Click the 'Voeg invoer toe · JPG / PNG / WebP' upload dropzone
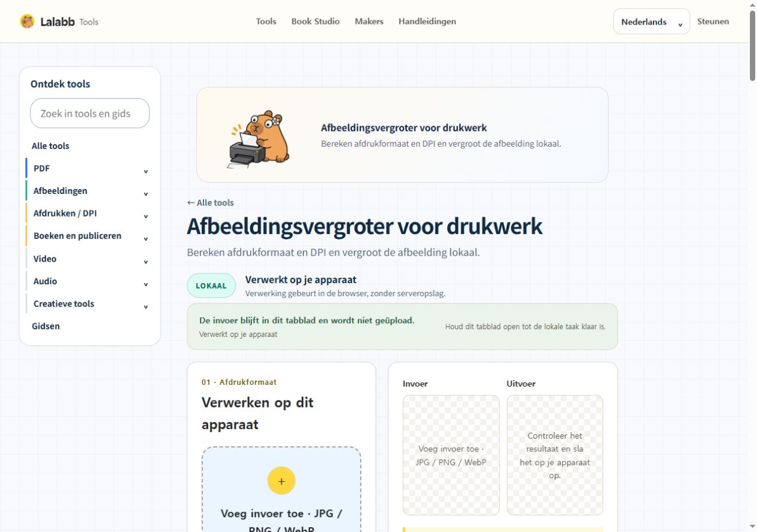 (281, 490)
